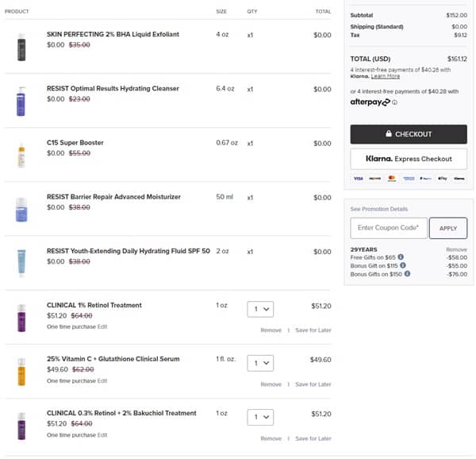Click info icon beside Bonus Gift on $115
Viewport: 476px width, 459px height.
tap(401, 265)
